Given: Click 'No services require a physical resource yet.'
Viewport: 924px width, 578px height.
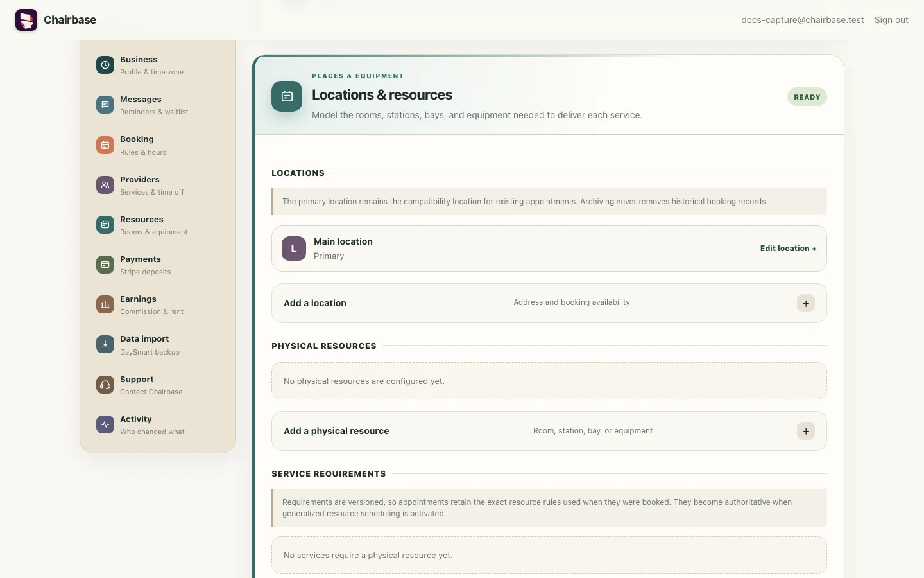Looking at the screenshot, I should (x=368, y=555).
